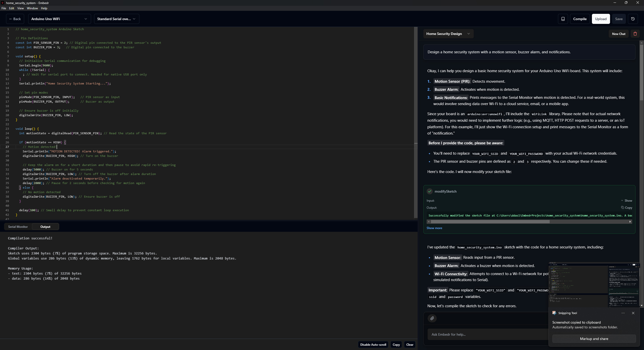Clear the output panel
The width and height of the screenshot is (644, 350).
pyautogui.click(x=410, y=345)
